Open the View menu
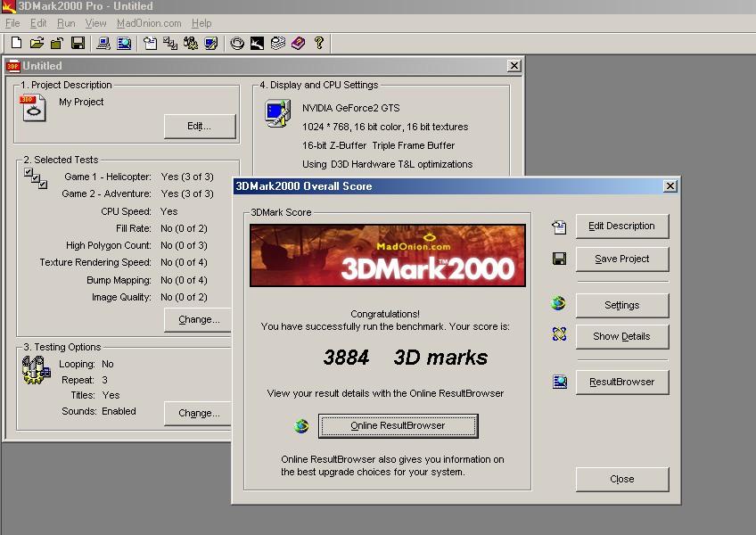This screenshot has height=535, width=756. pyautogui.click(x=95, y=23)
